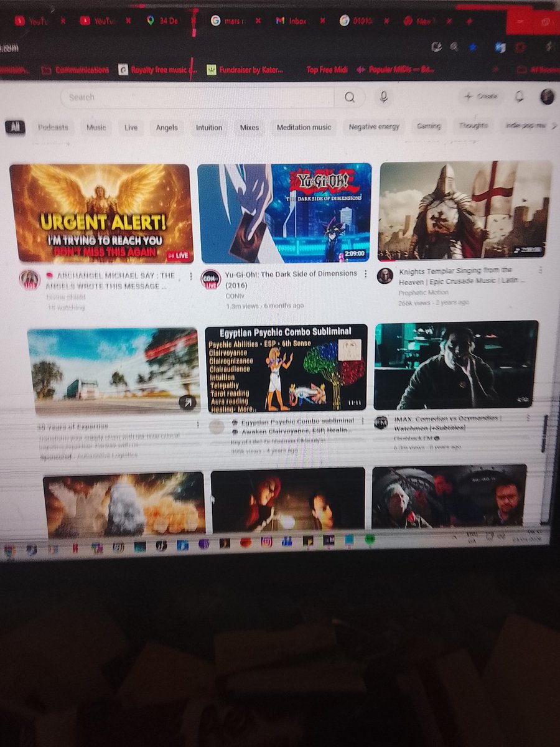Select the Negative energy filter chip
Screen dimensions: 560x747
[373, 126]
